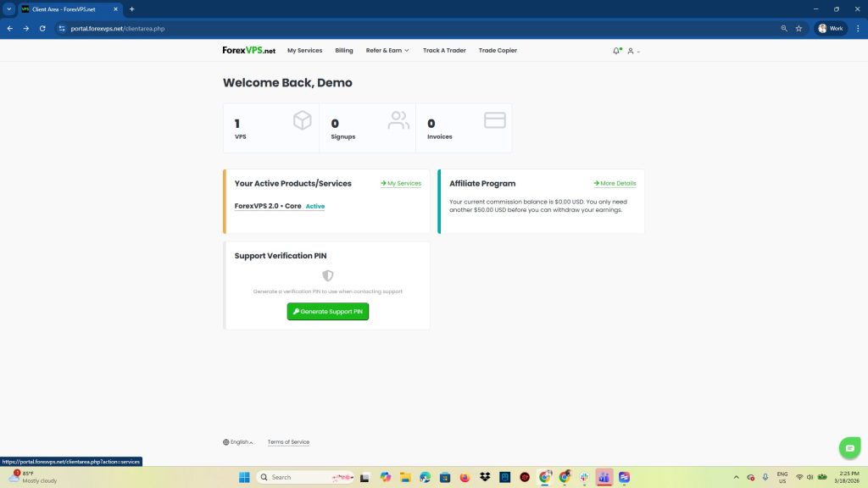Bookmark page with the star icon

pos(798,28)
